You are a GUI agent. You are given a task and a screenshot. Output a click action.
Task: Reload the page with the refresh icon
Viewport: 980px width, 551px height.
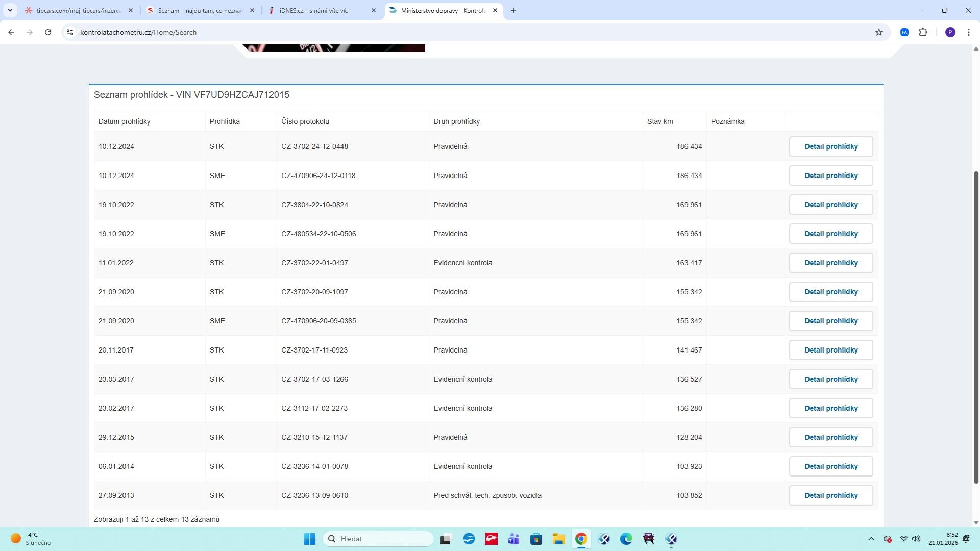48,32
